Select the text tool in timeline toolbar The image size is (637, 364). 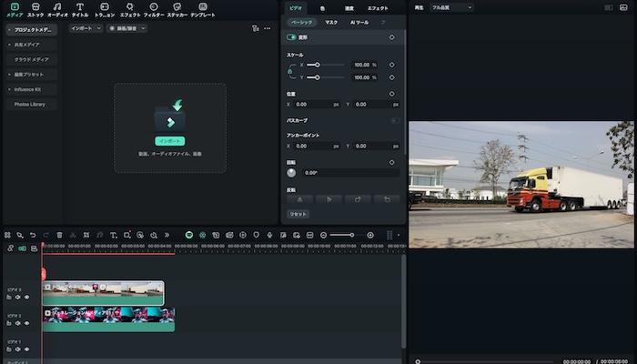tap(114, 235)
